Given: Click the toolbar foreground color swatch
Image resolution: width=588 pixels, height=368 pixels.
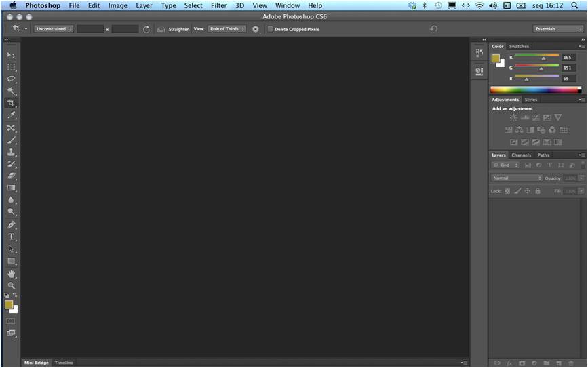Looking at the screenshot, I should [9, 304].
